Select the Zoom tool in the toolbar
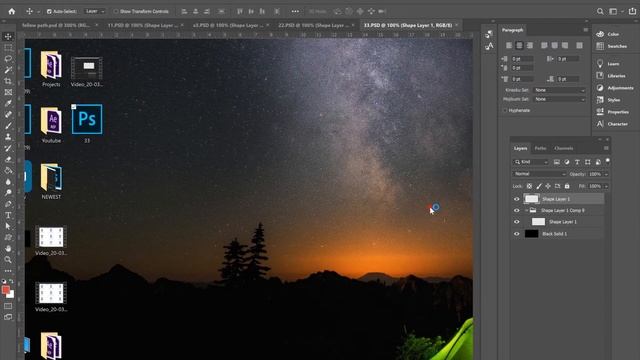 click(8, 260)
